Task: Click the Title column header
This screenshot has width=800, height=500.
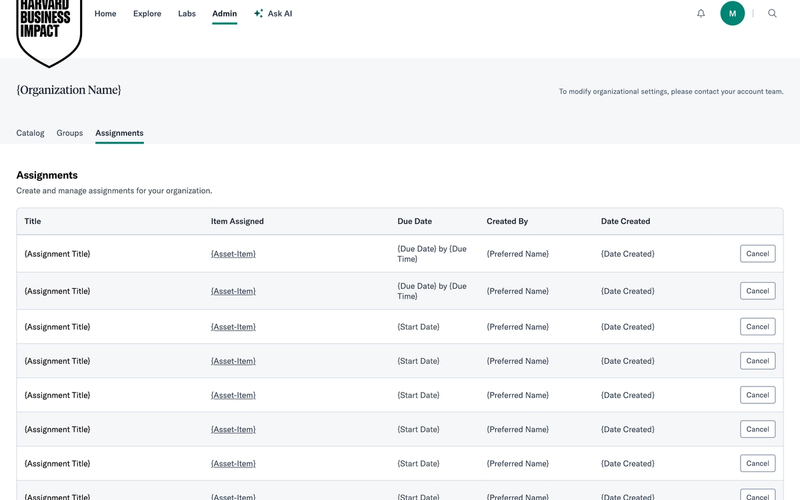Action: point(33,221)
